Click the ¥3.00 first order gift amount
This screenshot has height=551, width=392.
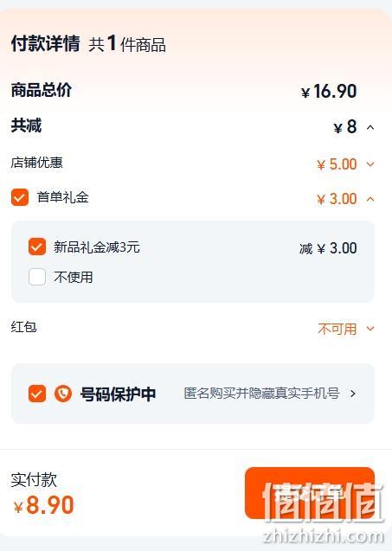[x=337, y=199]
